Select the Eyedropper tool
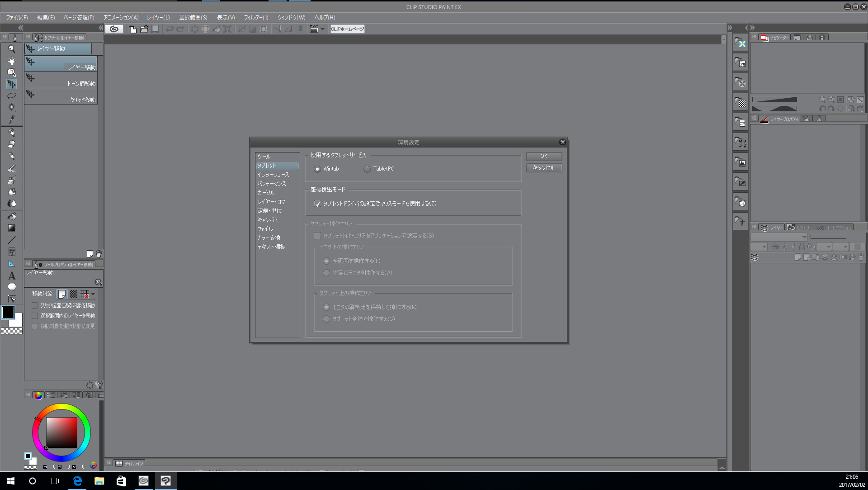 [x=12, y=119]
